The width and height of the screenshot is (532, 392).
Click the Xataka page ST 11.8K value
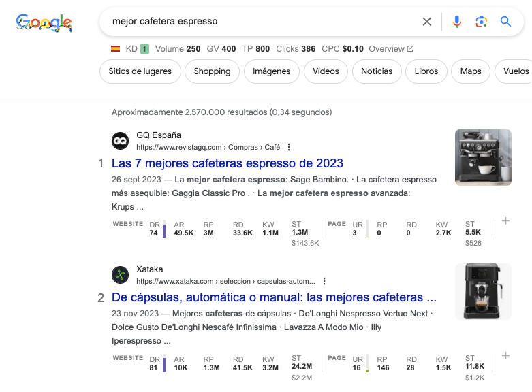[x=475, y=367]
